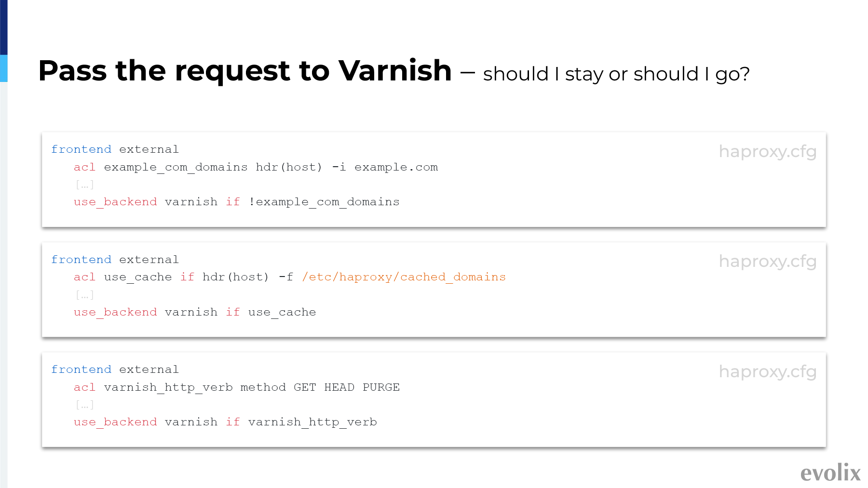Click the haproxy.cfg label in second code block
Screen dimensions: 868x488
pos(768,261)
